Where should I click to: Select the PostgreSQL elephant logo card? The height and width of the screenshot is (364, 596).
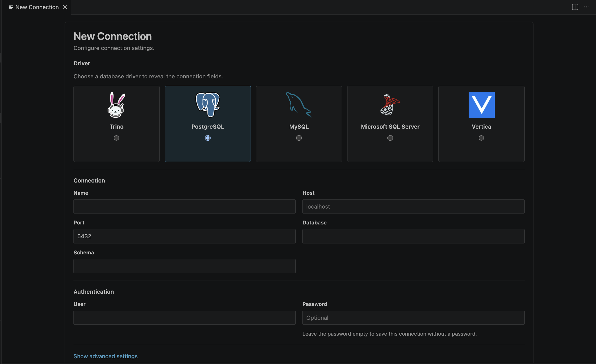click(208, 105)
